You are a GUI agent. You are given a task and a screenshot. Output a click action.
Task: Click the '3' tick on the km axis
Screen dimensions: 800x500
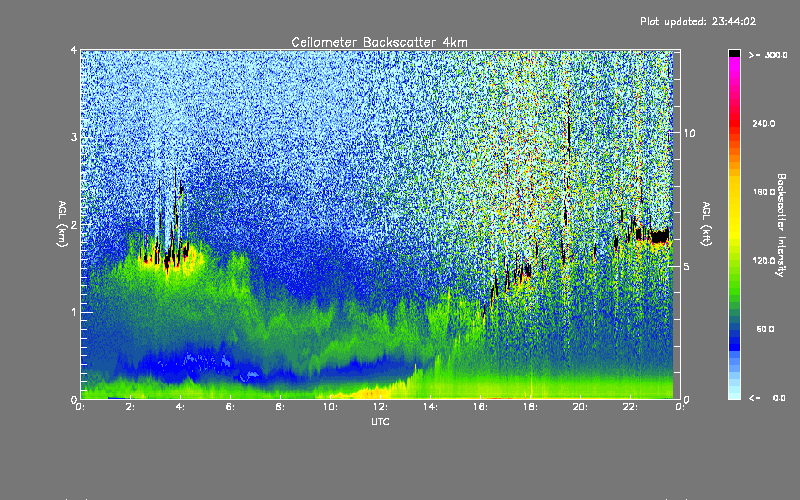(x=74, y=137)
